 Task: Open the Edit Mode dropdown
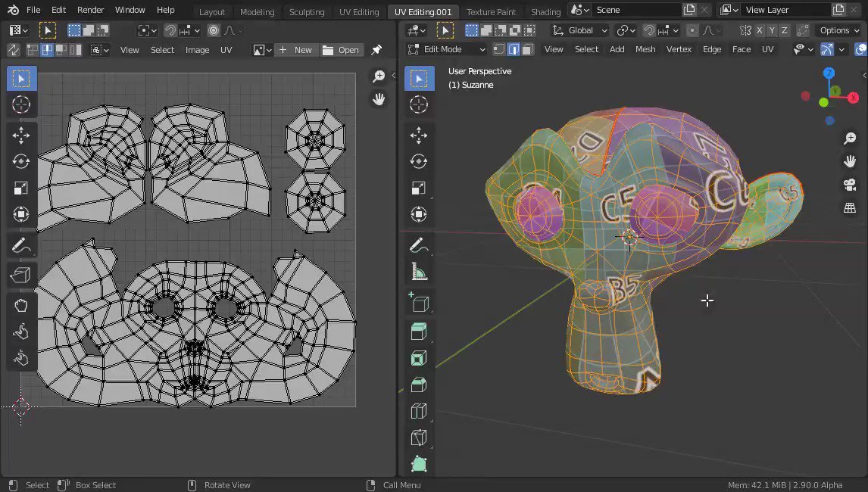click(x=447, y=49)
